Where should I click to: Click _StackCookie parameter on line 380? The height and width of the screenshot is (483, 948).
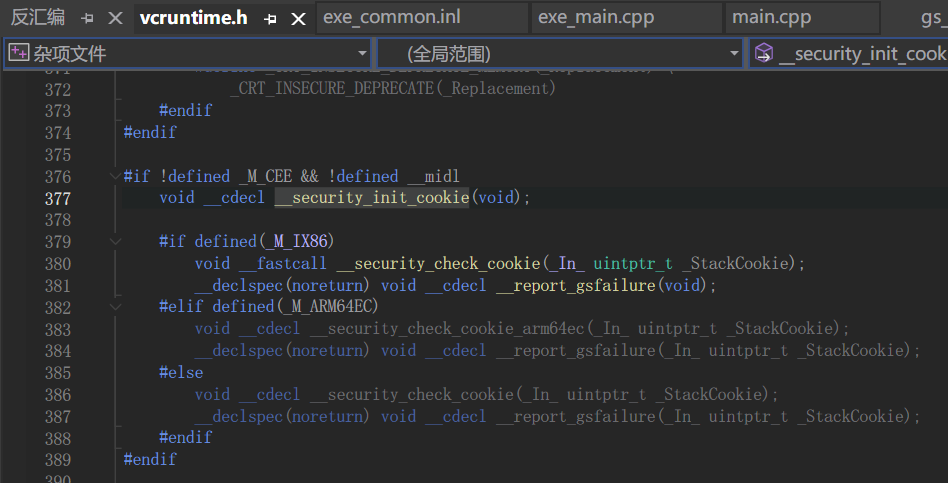coord(735,264)
